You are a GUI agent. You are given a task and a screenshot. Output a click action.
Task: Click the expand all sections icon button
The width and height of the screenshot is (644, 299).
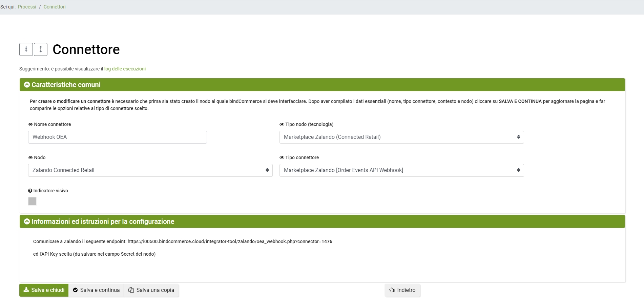coord(41,49)
